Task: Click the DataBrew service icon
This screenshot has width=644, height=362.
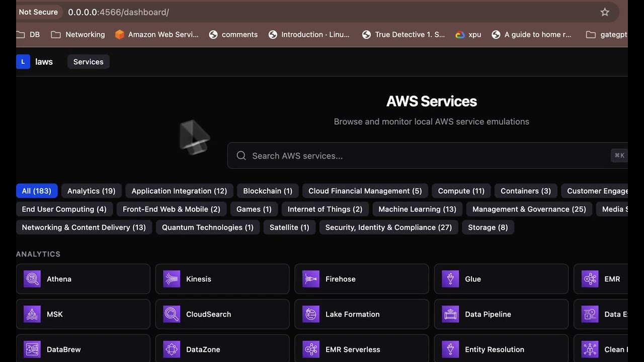Action: click(x=32, y=349)
